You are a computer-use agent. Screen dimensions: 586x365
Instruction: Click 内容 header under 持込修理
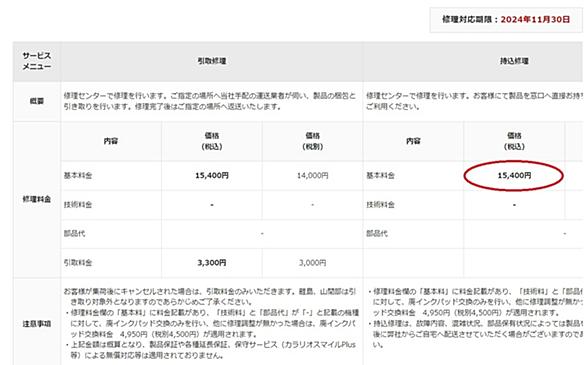coord(413,141)
